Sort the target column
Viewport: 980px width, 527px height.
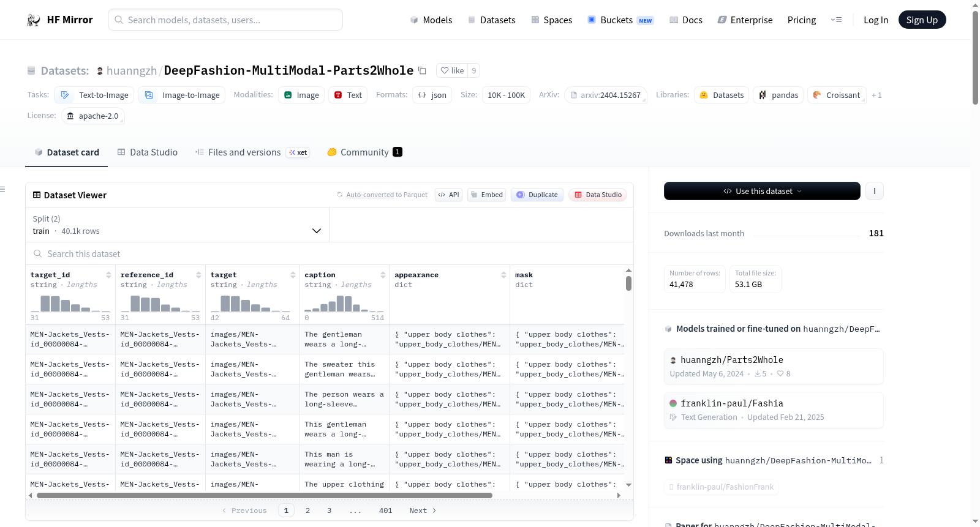tap(293, 275)
